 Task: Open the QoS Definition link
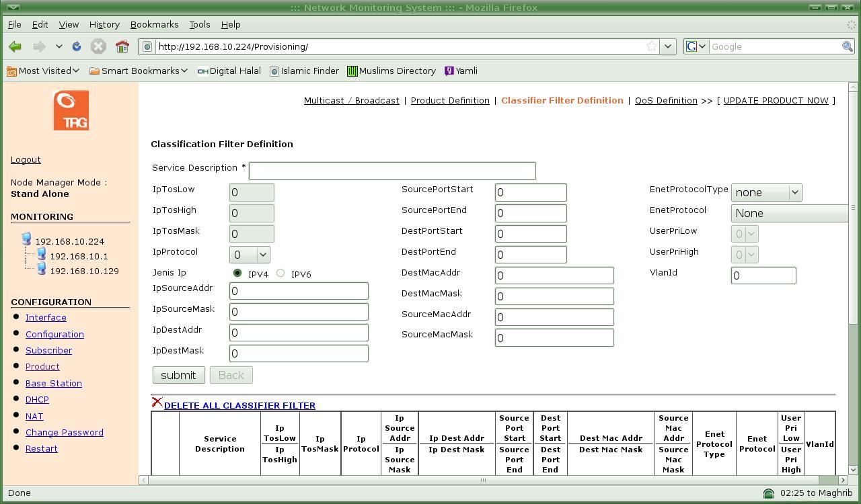click(665, 100)
